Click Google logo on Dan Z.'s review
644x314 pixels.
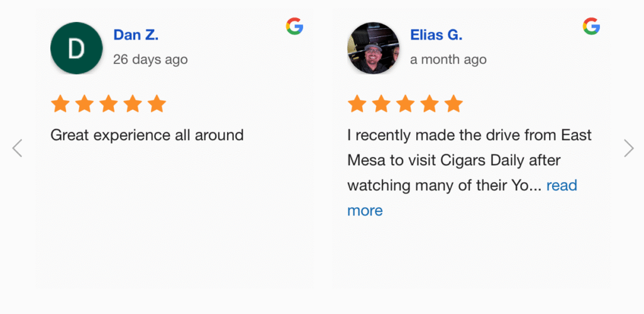tap(294, 26)
